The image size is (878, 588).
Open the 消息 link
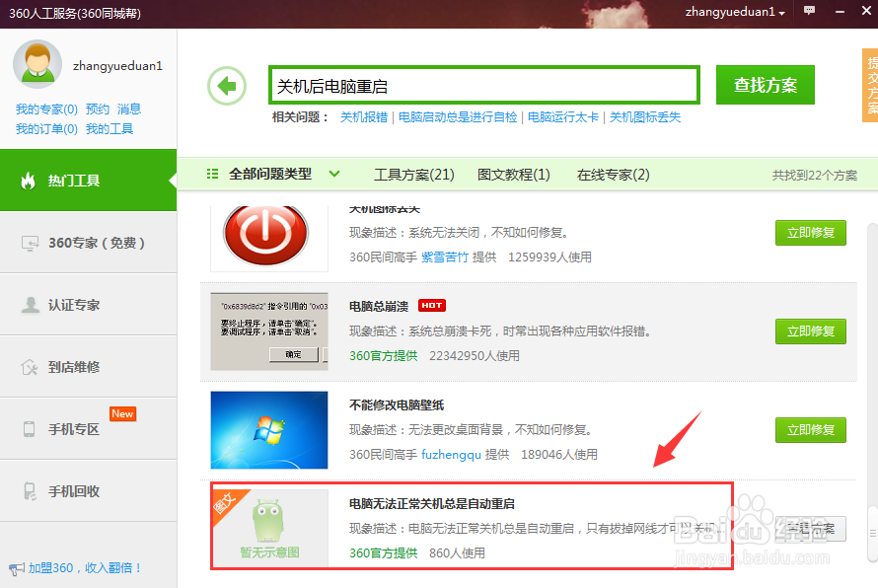129,109
